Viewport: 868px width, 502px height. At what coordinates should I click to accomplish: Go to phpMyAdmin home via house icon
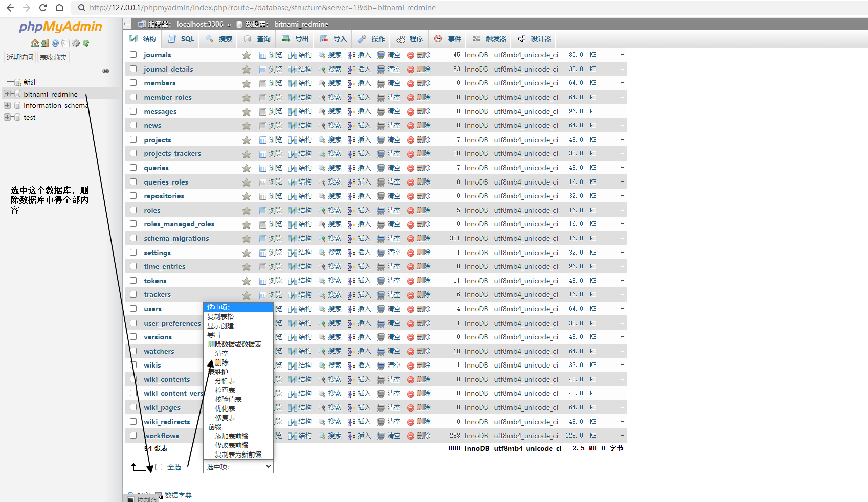pos(34,43)
